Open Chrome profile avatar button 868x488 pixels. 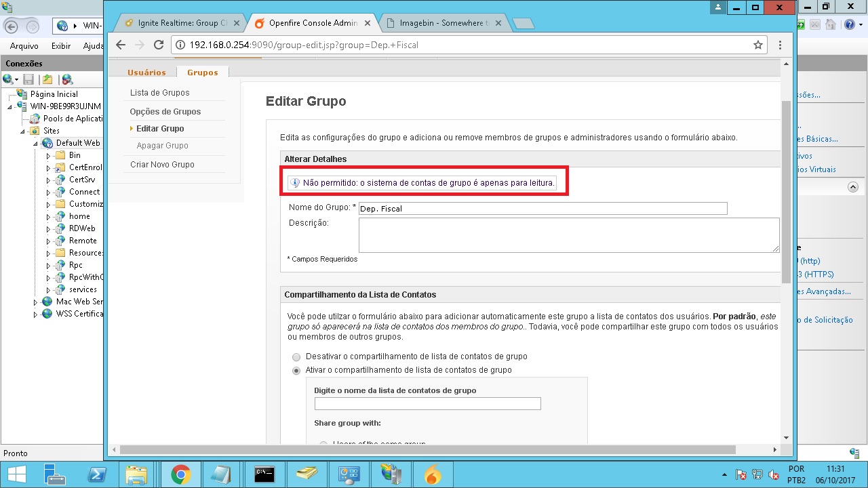[x=718, y=7]
